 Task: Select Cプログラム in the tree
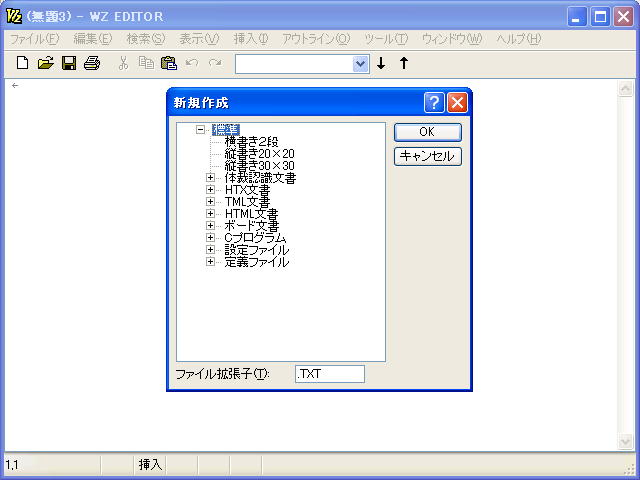coord(255,238)
